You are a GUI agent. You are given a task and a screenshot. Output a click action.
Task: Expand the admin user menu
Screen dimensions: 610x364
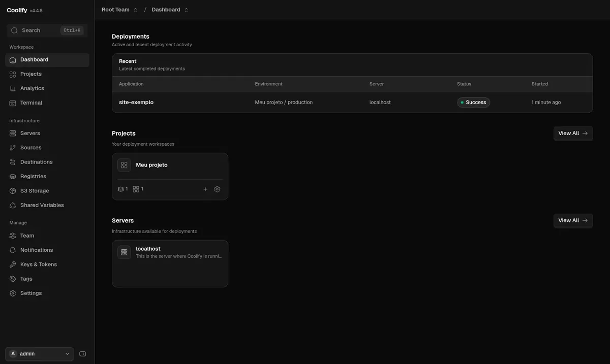pos(40,354)
